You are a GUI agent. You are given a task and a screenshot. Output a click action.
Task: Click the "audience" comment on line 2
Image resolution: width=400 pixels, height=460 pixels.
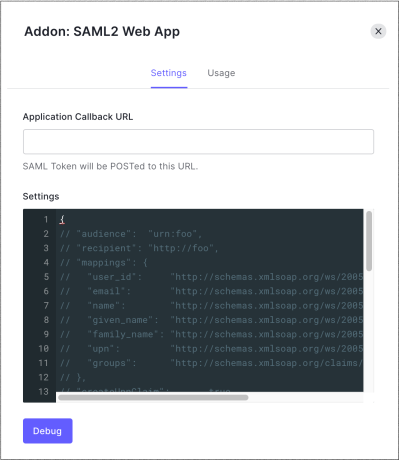click(131, 234)
